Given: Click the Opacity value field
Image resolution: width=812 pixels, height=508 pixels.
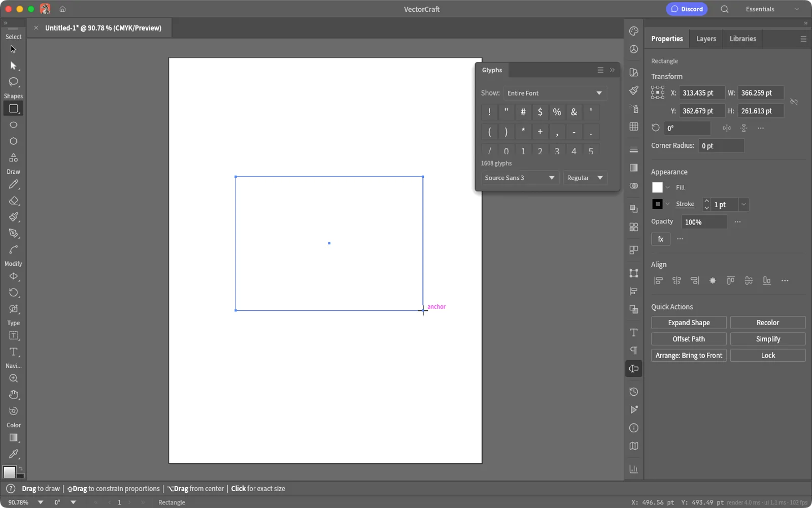Looking at the screenshot, I should coord(704,222).
